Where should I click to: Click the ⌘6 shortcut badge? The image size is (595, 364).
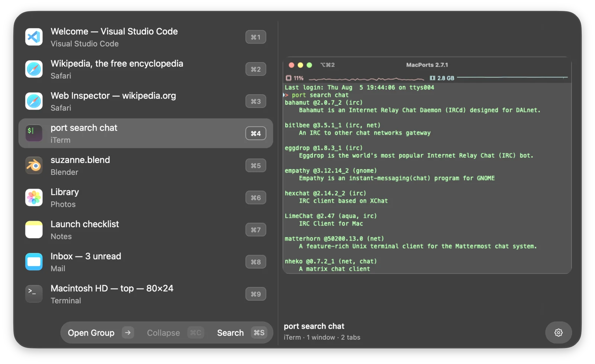tap(255, 197)
